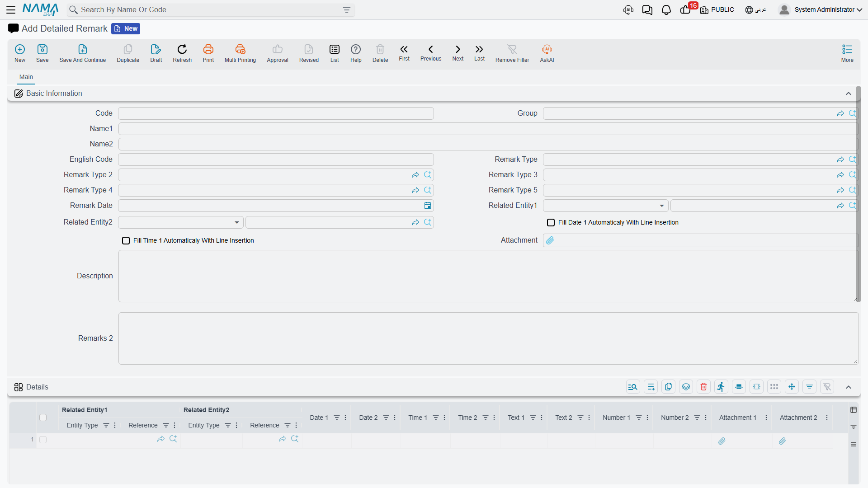Open Number 2 column options menu
This screenshot has height=488, width=868.
(706, 418)
